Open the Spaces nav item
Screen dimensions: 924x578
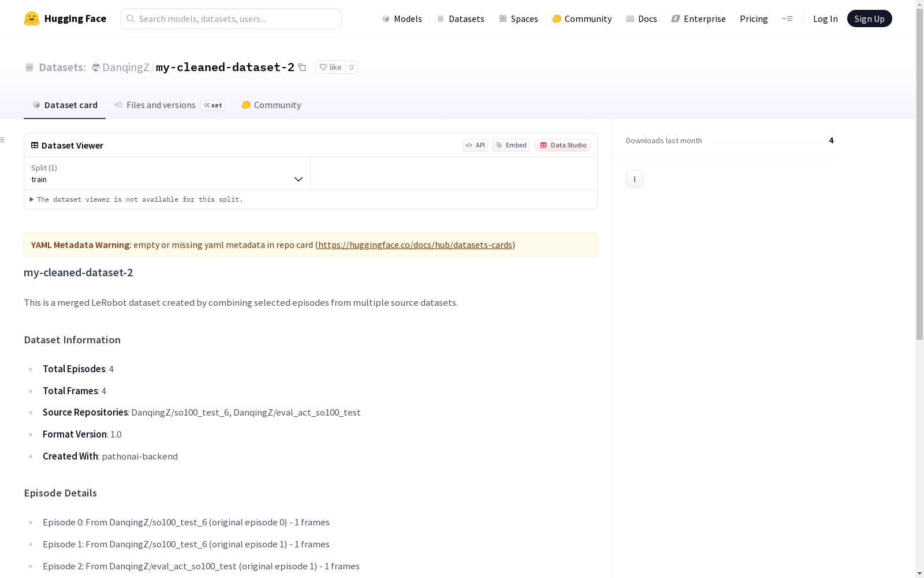pyautogui.click(x=519, y=18)
